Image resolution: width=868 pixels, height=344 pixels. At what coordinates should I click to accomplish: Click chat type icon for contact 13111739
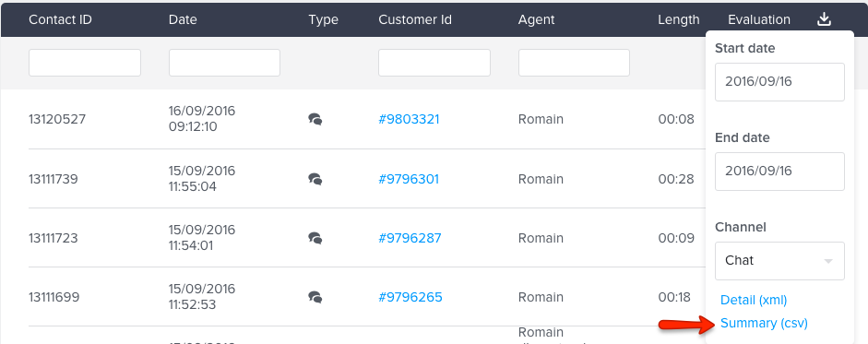pyautogui.click(x=315, y=179)
